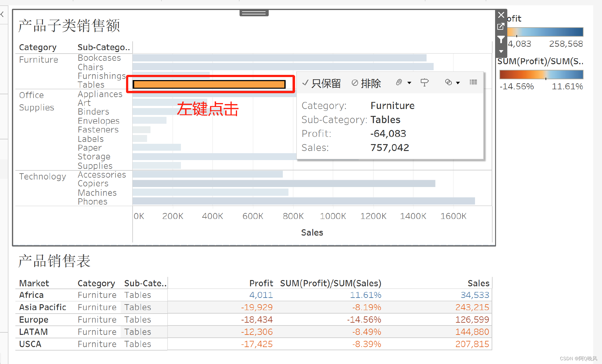Grab the drag handle at the top of the sheet
Viewport: 602px width, 364px height.
tap(254, 13)
